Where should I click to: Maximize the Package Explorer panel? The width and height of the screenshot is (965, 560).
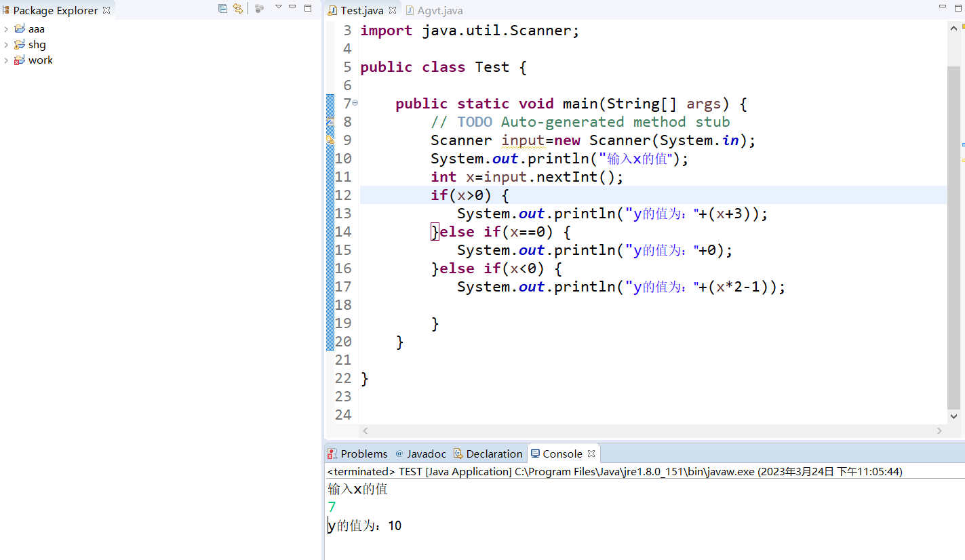click(x=308, y=7)
